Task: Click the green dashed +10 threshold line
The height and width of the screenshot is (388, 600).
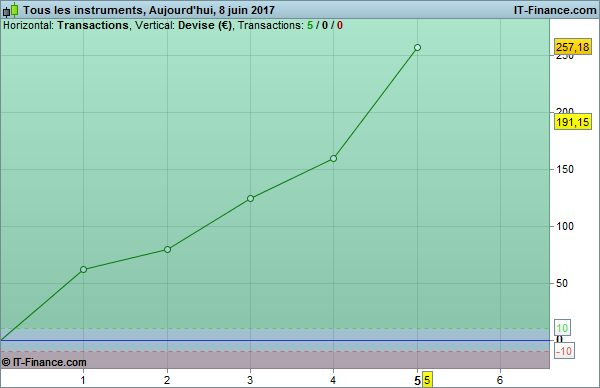Action: coord(275,328)
